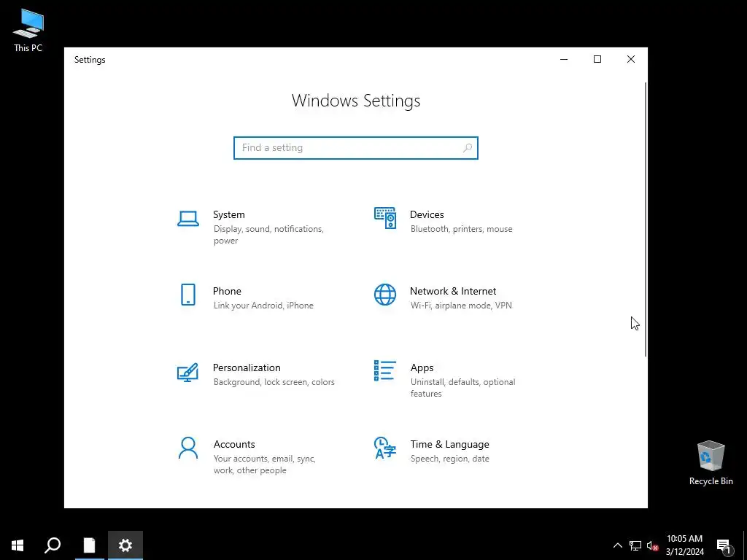This screenshot has width=747, height=560.
Task: Open the Recycle Bin desktop icon
Action: click(711, 463)
